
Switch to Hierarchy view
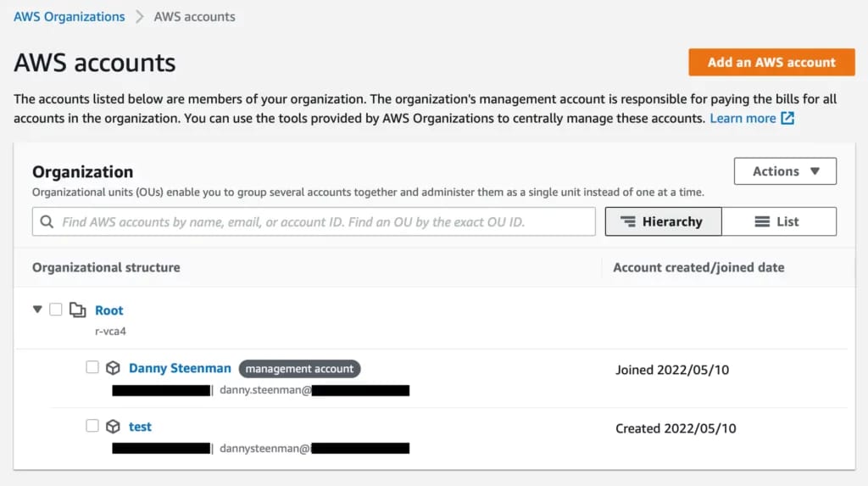point(663,221)
